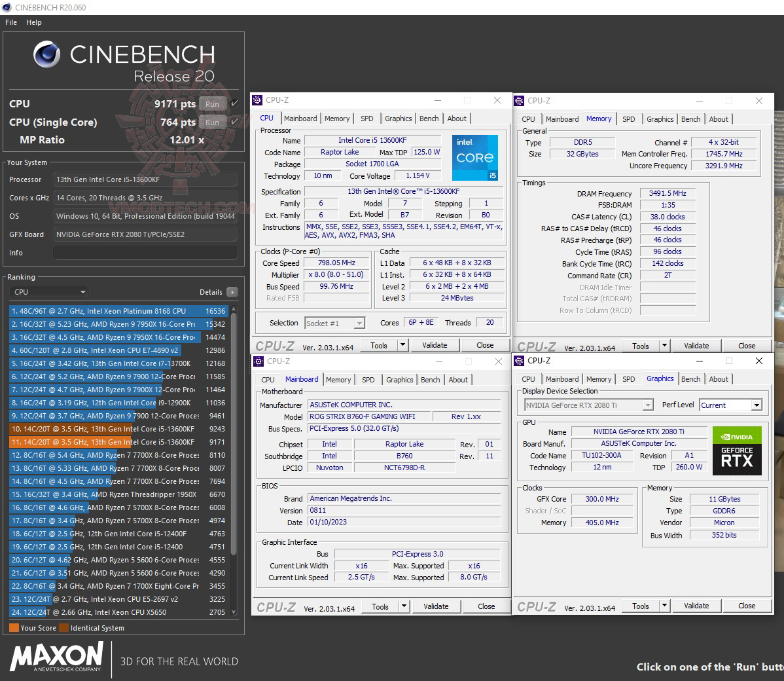Click the Intel Core i5 badge logo

(474, 158)
